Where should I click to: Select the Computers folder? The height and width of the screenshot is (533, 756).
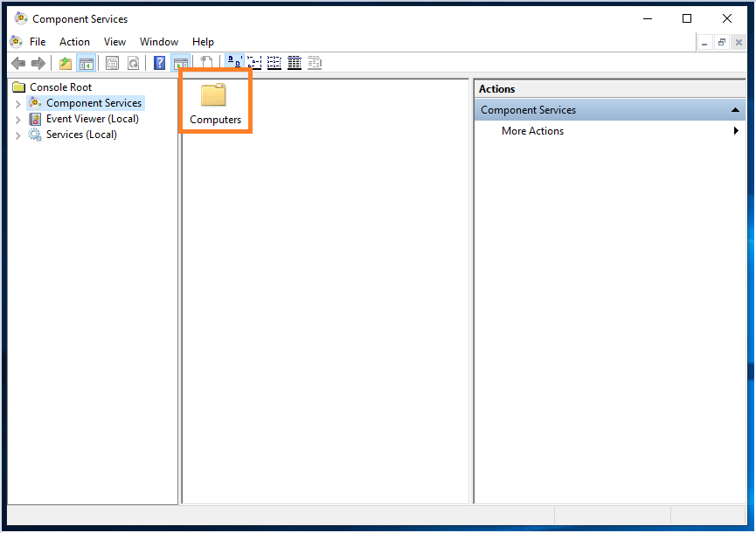tap(215, 103)
